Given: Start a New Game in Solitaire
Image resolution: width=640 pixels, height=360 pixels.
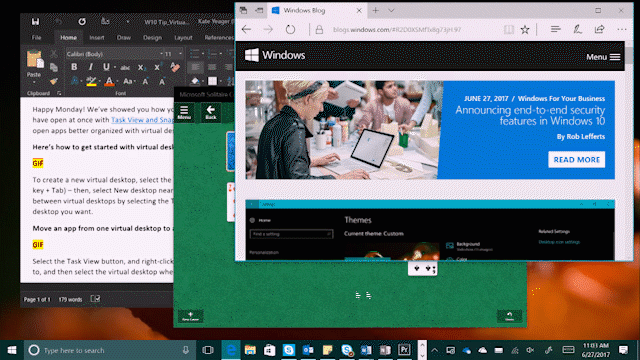Looking at the screenshot, I should click(x=191, y=316).
